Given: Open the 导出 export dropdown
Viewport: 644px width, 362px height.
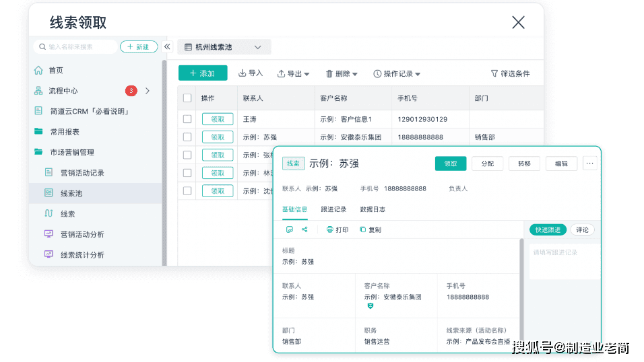Looking at the screenshot, I should [x=293, y=74].
